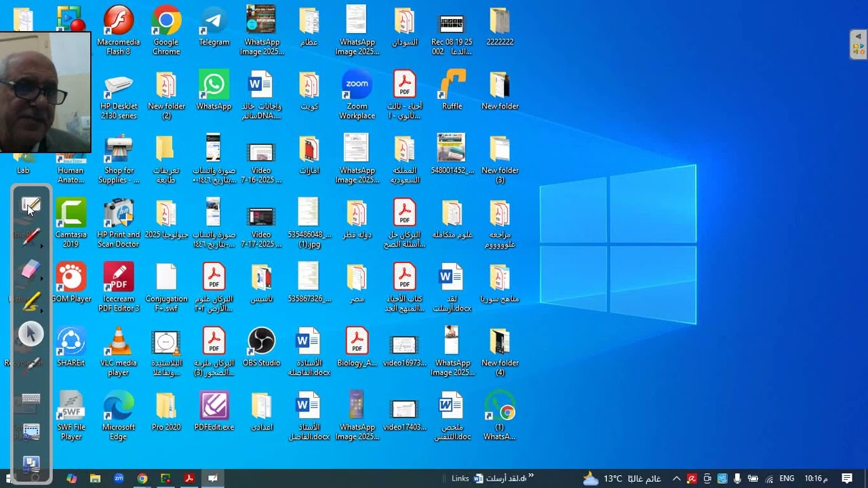The width and height of the screenshot is (868, 488).
Task: Open Macromedia Flash 8 shortcut
Action: click(x=119, y=30)
